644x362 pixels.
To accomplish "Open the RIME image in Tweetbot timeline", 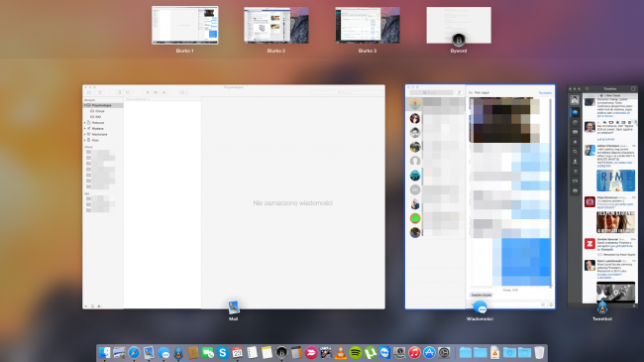I will (615, 181).
